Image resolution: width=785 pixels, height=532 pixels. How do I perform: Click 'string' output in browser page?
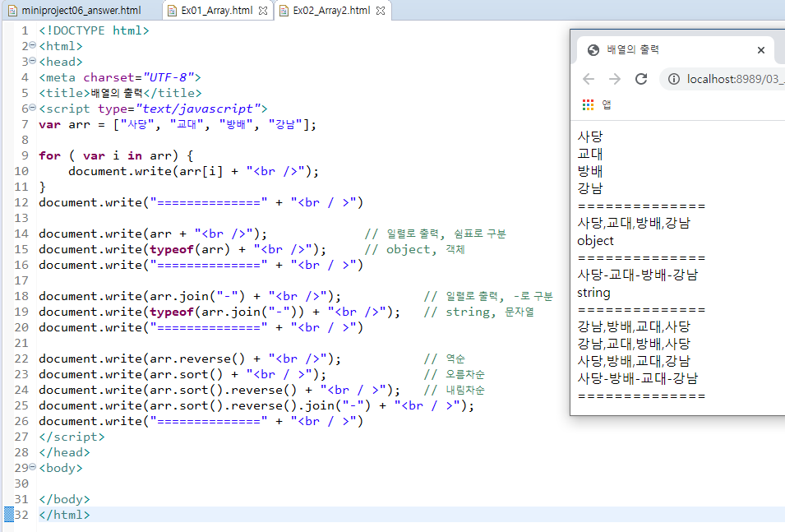(593, 293)
